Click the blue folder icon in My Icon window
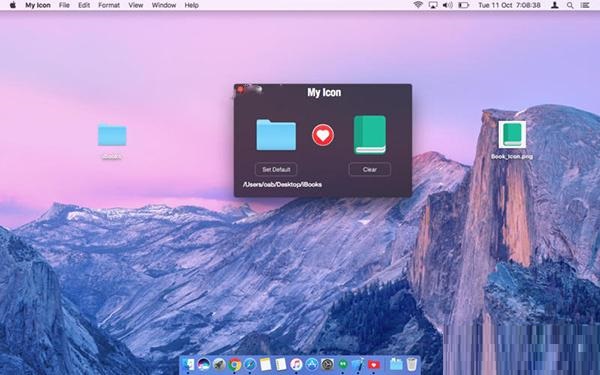Viewport: 600px width, 375px height. [x=276, y=135]
